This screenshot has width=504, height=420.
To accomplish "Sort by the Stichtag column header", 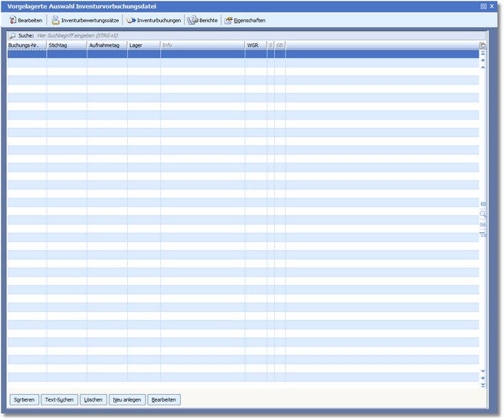I will click(x=67, y=46).
